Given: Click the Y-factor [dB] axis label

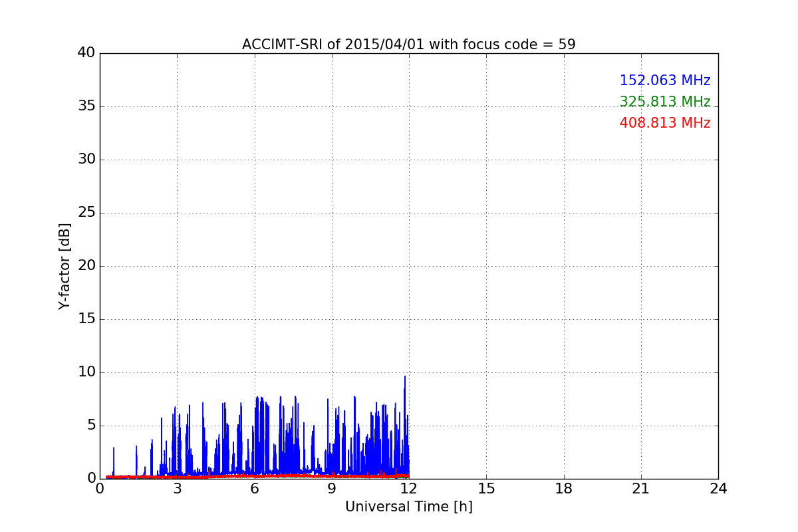Looking at the screenshot, I should [x=65, y=266].
